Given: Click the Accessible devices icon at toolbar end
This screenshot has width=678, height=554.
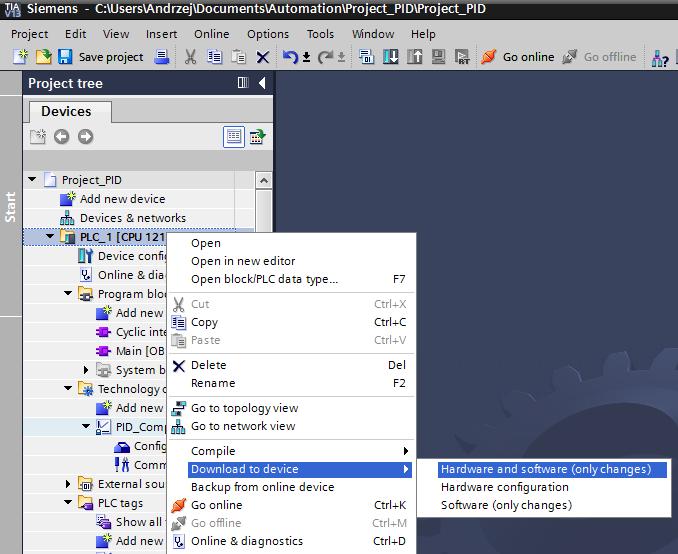Looking at the screenshot, I should tap(660, 58).
